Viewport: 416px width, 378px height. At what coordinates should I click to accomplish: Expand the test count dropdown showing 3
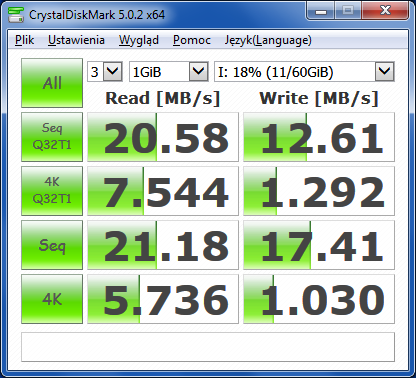tap(105, 71)
